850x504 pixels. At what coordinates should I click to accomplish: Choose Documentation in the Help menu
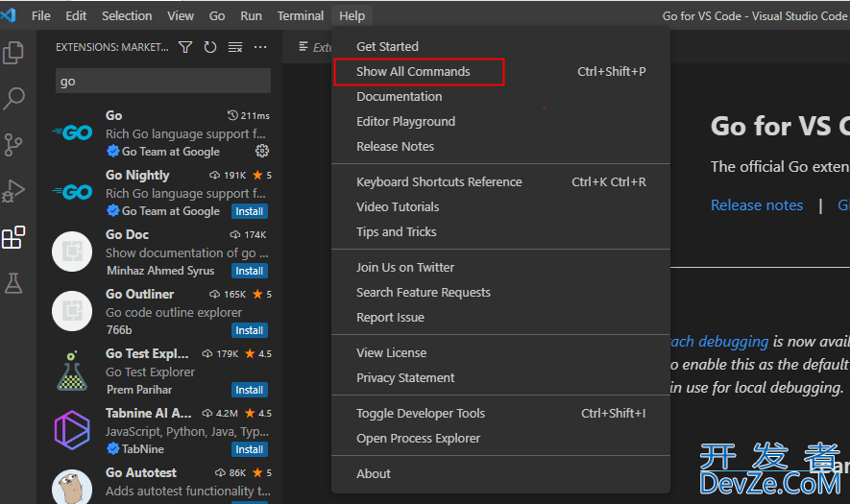(x=500, y=96)
